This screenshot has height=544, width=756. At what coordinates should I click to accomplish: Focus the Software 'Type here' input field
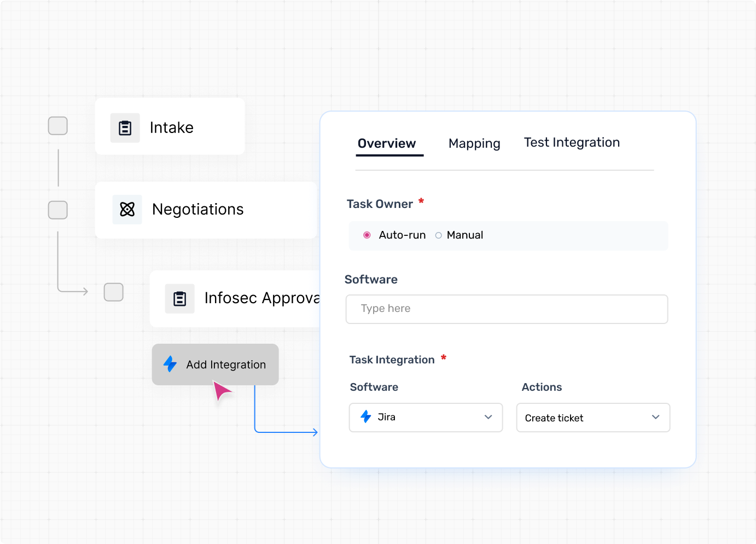pos(507,309)
